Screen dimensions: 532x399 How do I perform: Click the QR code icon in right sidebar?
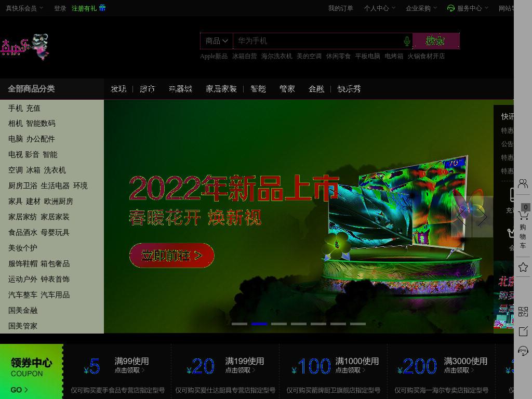pos(523,312)
